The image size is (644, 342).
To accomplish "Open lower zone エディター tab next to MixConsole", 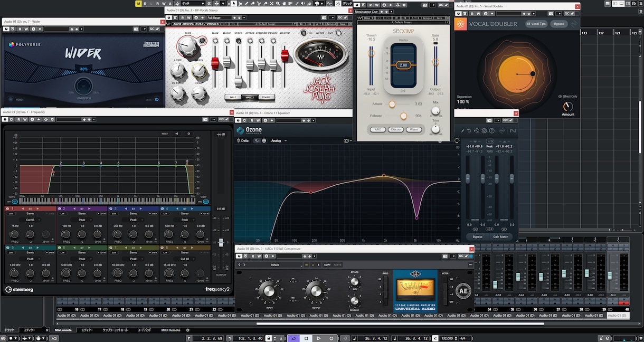I will tap(87, 330).
